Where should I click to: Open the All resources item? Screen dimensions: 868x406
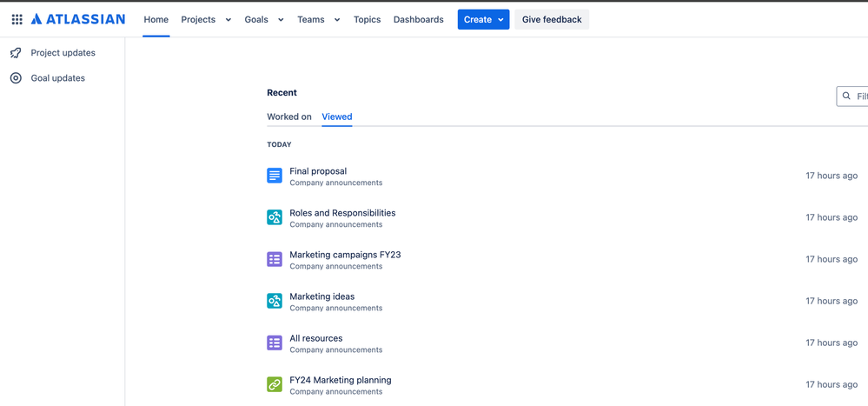coord(316,338)
